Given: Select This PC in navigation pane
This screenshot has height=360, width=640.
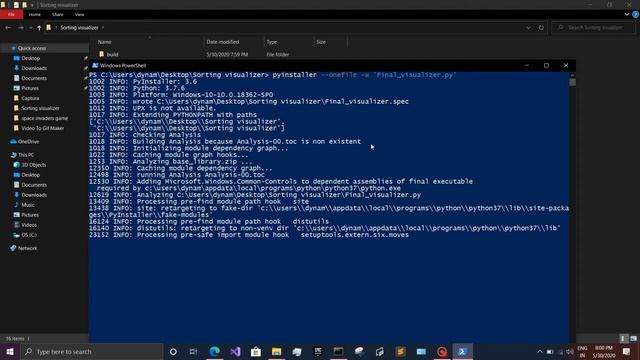Looking at the screenshot, I should click(x=26, y=155).
